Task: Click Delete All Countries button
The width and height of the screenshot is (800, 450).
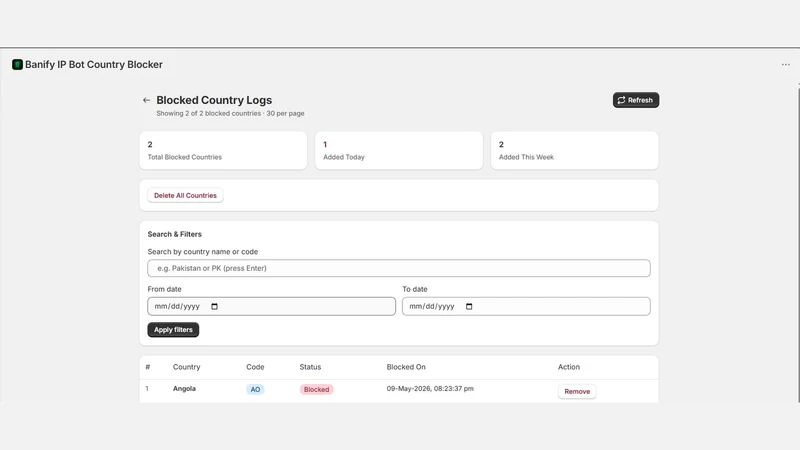Action: click(185, 195)
